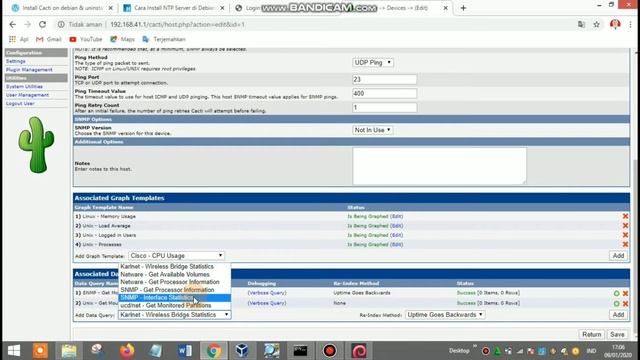Open a new browser tab
640x360 pixels.
click(463, 8)
